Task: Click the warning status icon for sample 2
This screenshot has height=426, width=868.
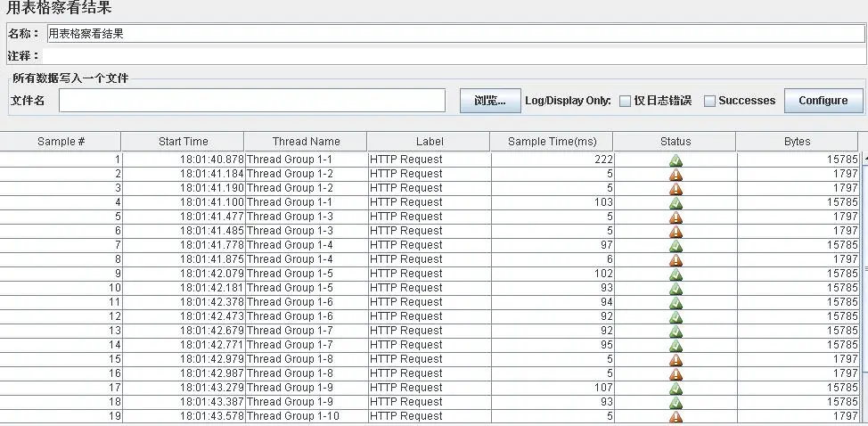Action: click(x=676, y=175)
